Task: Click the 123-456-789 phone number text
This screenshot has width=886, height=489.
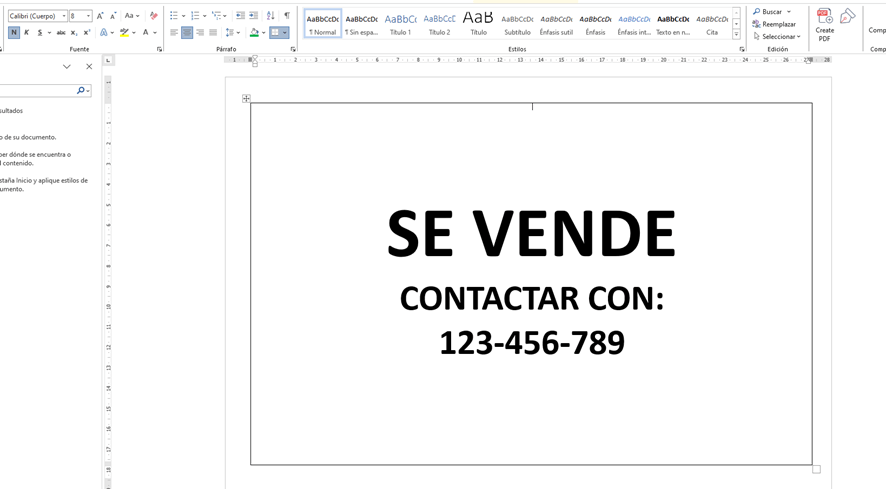Action: point(532,343)
